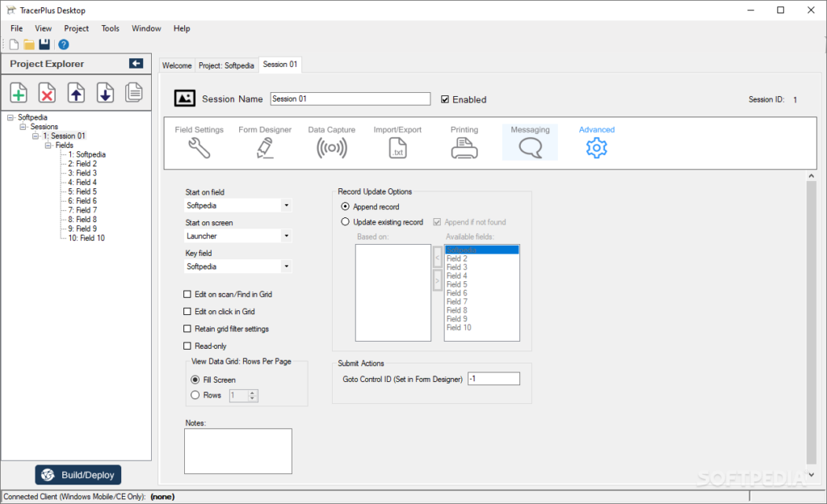Collapse the Fields tree node

(48, 145)
